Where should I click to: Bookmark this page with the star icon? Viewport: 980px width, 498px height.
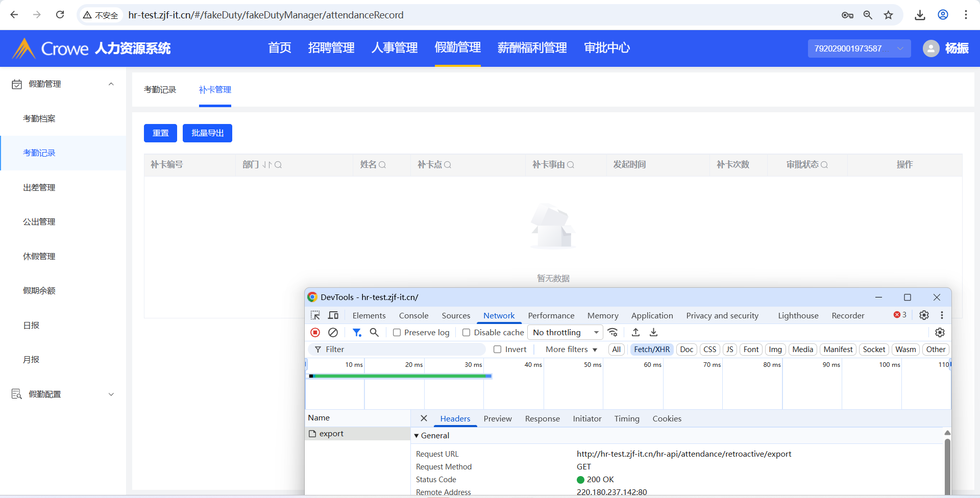[889, 15]
